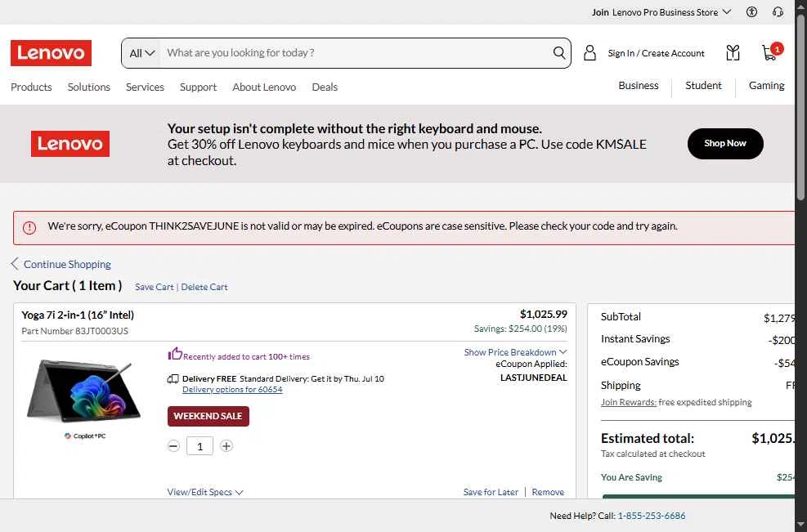807x532 pixels.
Task: Switch to Student store tab
Action: [x=703, y=86]
